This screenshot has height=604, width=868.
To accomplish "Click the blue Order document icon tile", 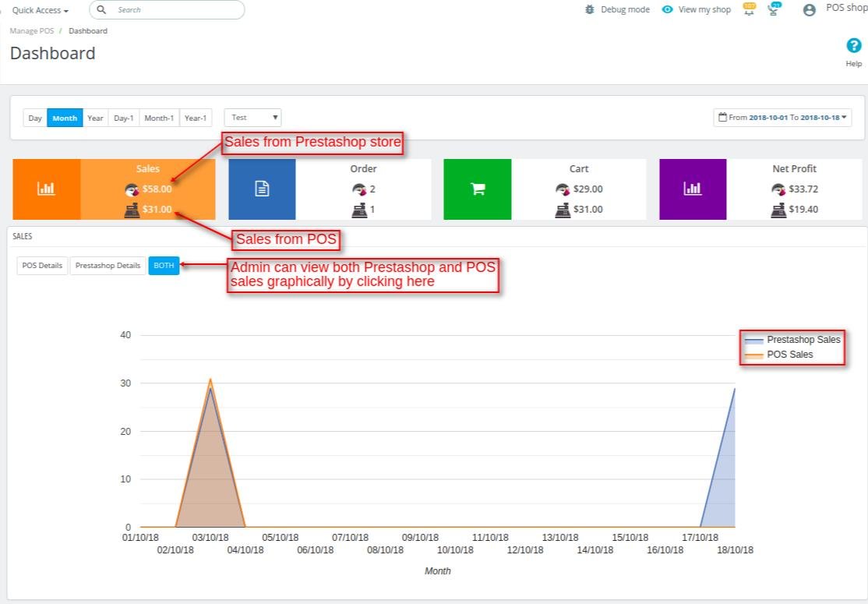I will click(x=262, y=189).
